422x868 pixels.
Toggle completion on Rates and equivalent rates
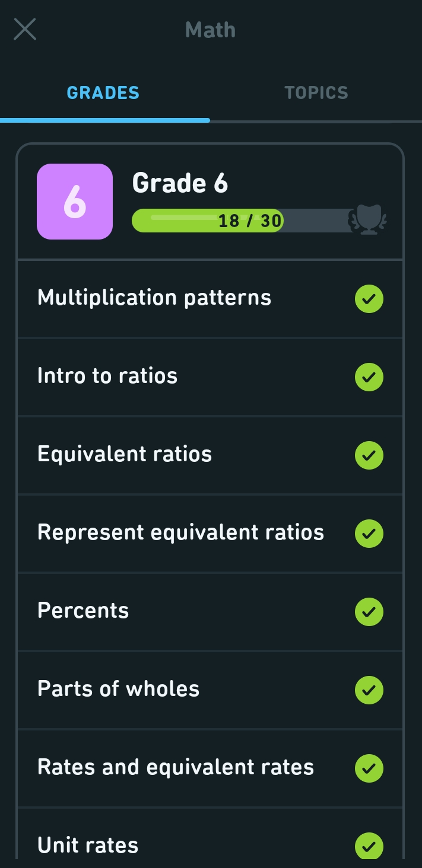pos(369,768)
